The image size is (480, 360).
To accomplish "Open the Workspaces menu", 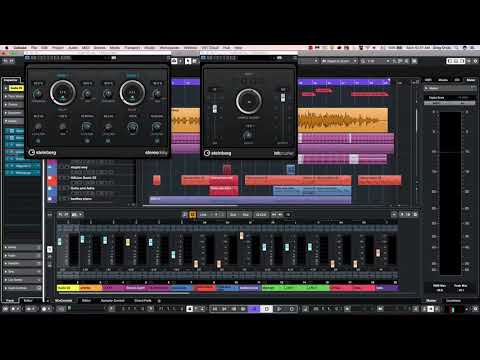I will 170,48.
